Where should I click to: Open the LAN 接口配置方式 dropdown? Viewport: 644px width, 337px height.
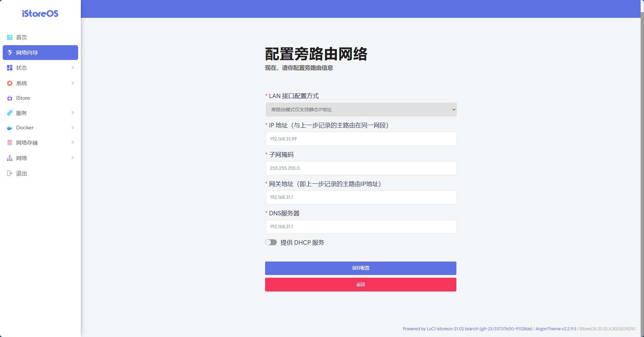point(361,110)
